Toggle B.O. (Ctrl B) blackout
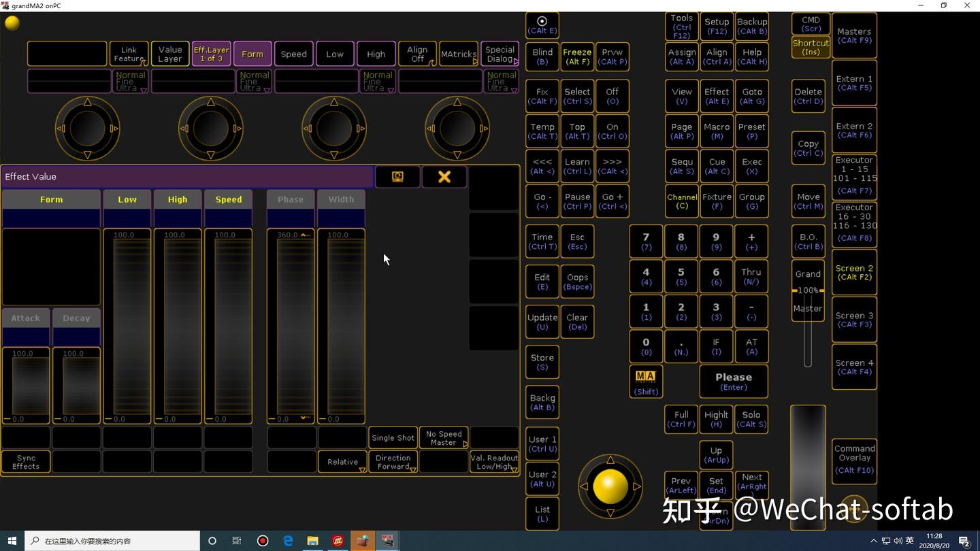This screenshot has height=551, width=980. tap(808, 241)
